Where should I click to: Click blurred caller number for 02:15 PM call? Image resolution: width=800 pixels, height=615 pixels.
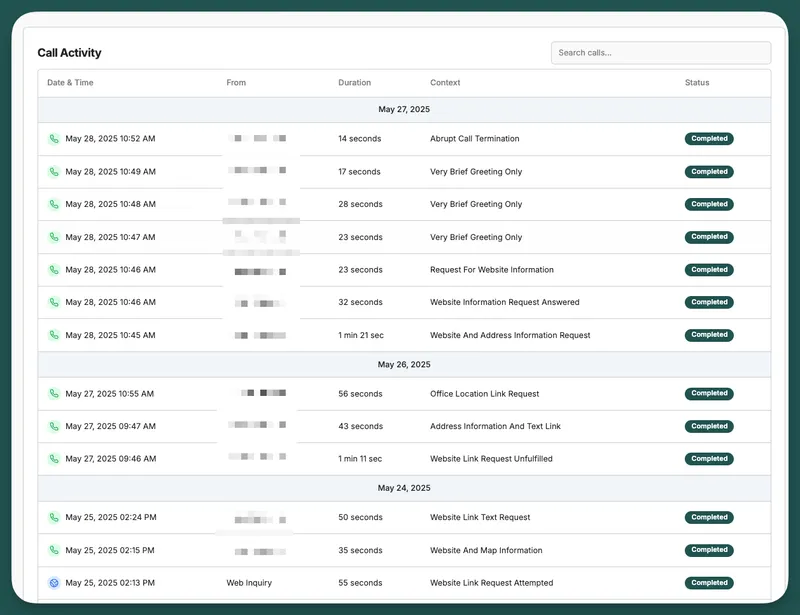[x=260, y=551]
